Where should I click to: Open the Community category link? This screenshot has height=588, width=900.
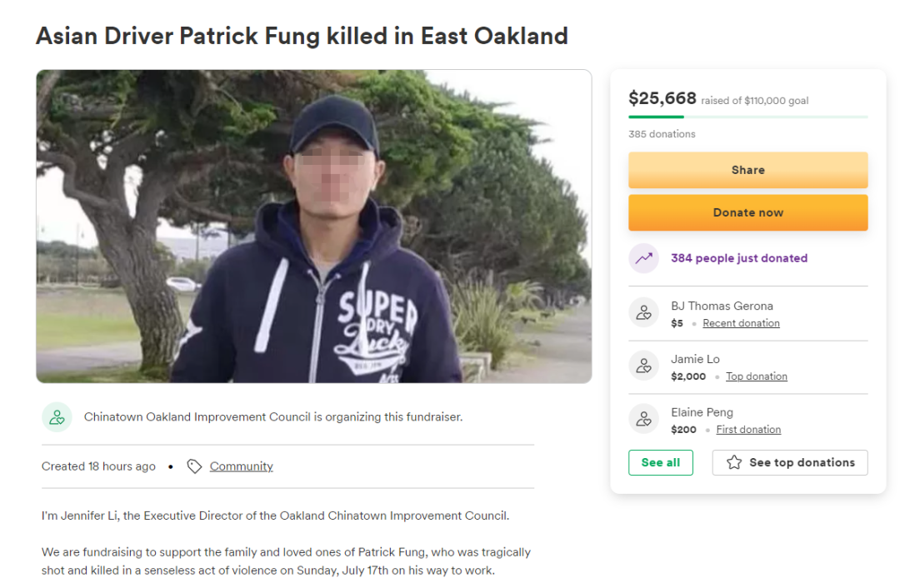pyautogui.click(x=241, y=466)
